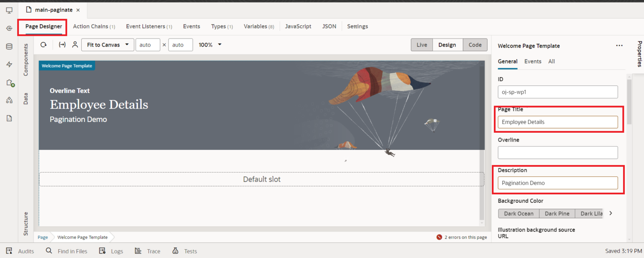The height and width of the screenshot is (258, 644).
Task: Switch canvas to Live mode
Action: point(421,45)
